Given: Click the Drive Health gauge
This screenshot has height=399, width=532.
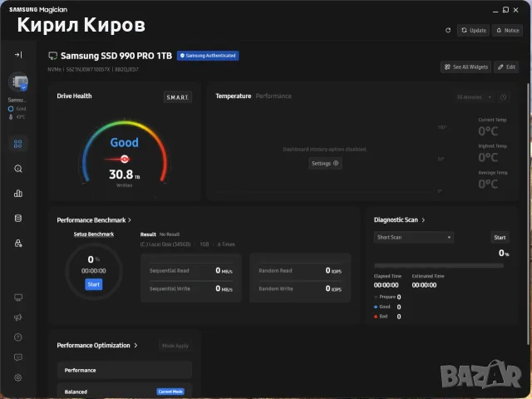Looking at the screenshot, I should [x=125, y=152].
